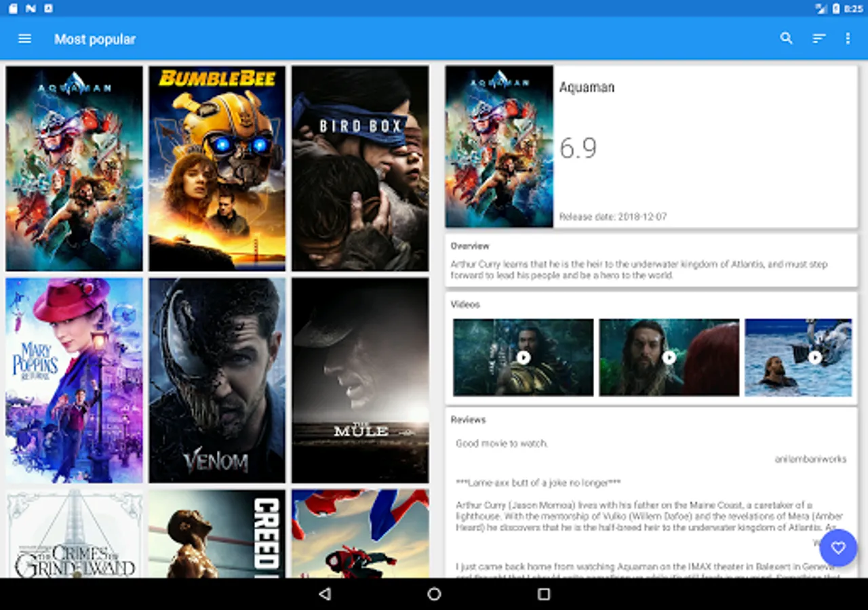Open the Creed II movie poster
868x610 pixels.
(217, 533)
